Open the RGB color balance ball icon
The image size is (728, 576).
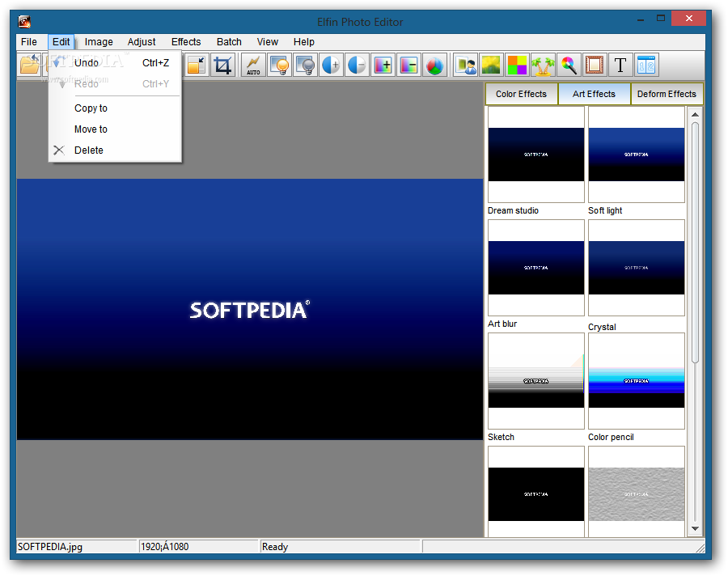point(435,65)
